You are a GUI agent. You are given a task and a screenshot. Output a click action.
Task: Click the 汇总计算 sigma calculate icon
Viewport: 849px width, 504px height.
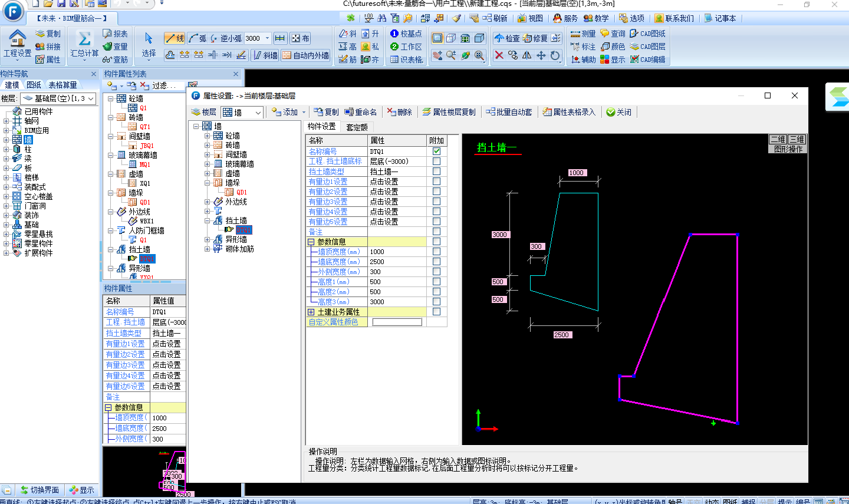pyautogui.click(x=84, y=39)
